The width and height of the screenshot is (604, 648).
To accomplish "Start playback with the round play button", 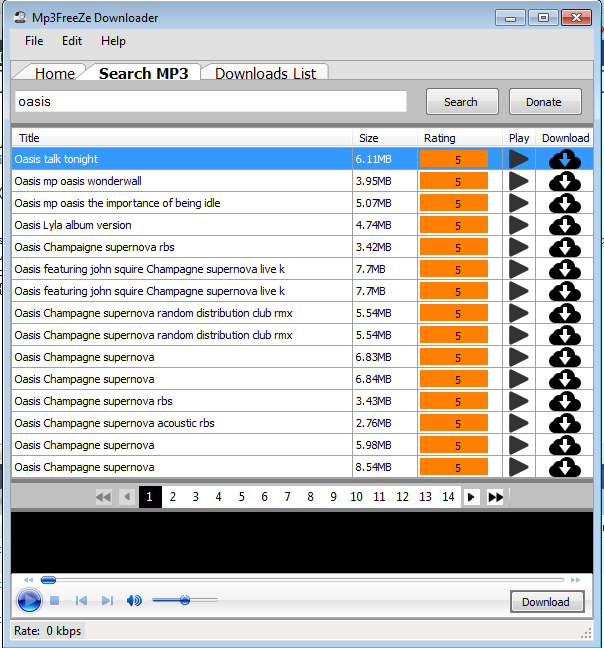I will 29,600.
